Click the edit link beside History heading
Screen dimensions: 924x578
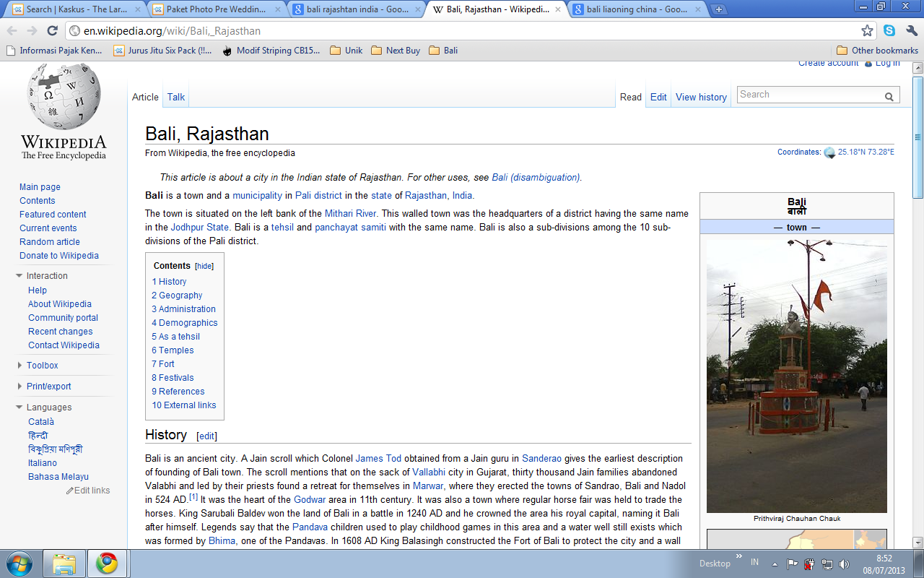click(206, 436)
